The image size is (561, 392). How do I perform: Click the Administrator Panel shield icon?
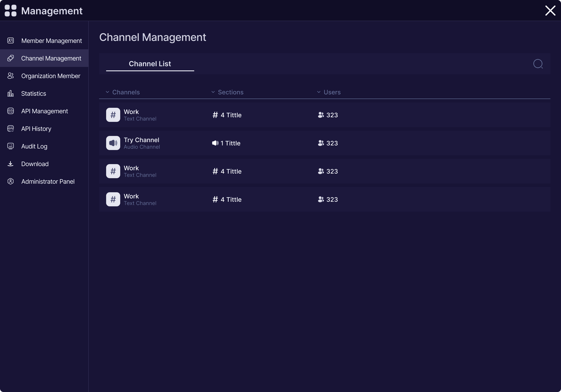coord(11,181)
